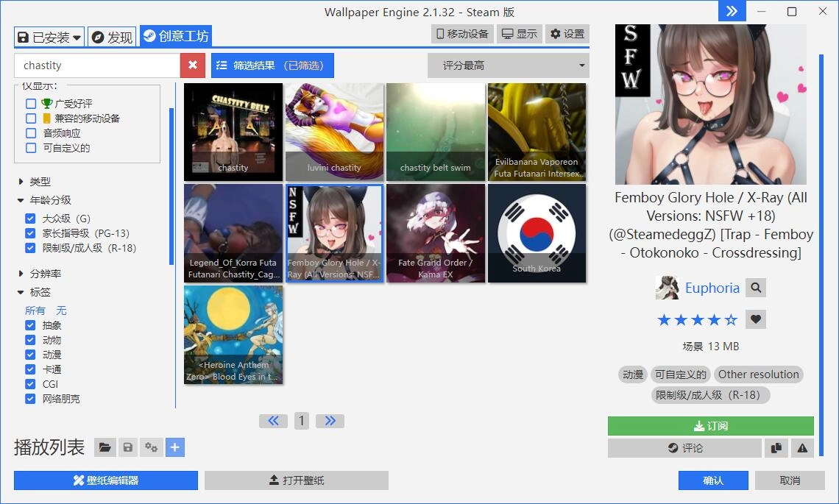Open a playlist with the folder icon
Screen dimensions: 839x504
(x=105, y=447)
